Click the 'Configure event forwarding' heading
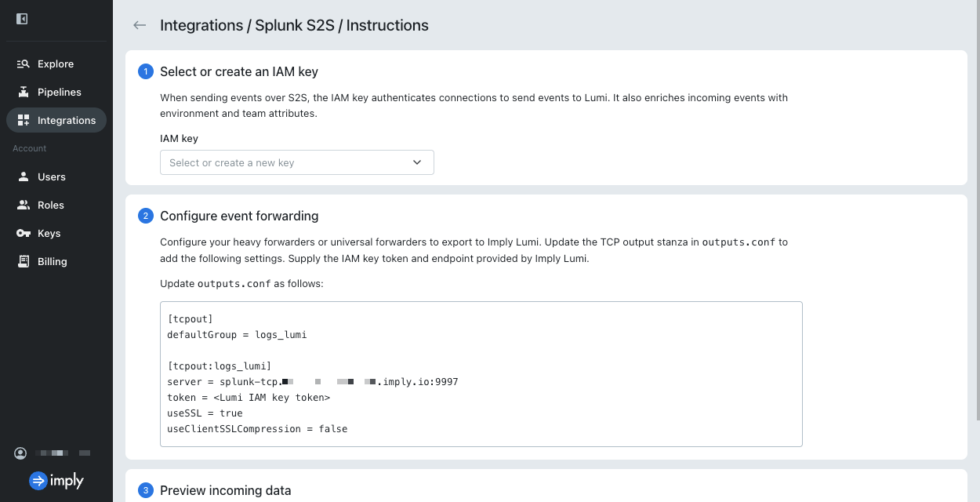The height and width of the screenshot is (502, 980). click(239, 216)
